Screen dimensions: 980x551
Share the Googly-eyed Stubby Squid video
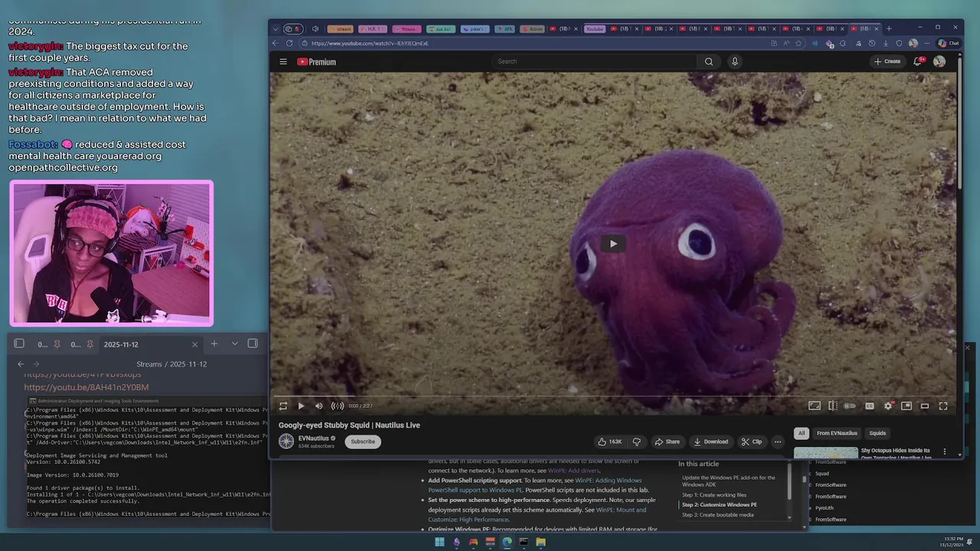[x=667, y=442]
